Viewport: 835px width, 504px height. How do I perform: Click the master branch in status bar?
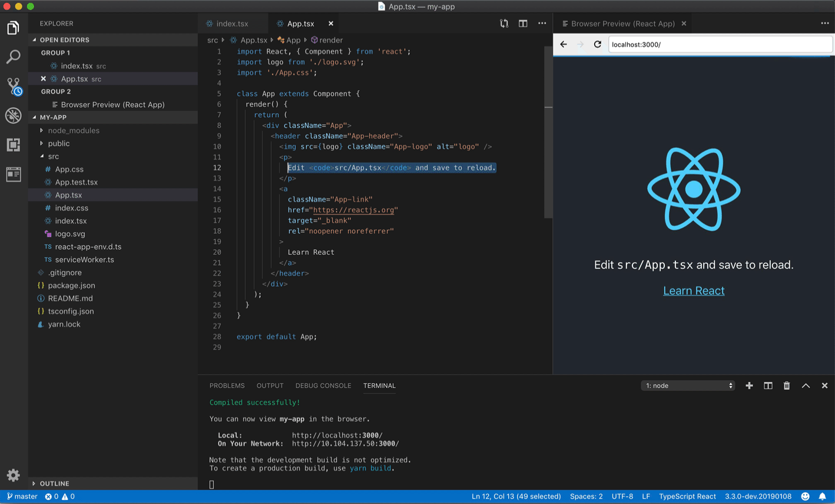coord(22,496)
